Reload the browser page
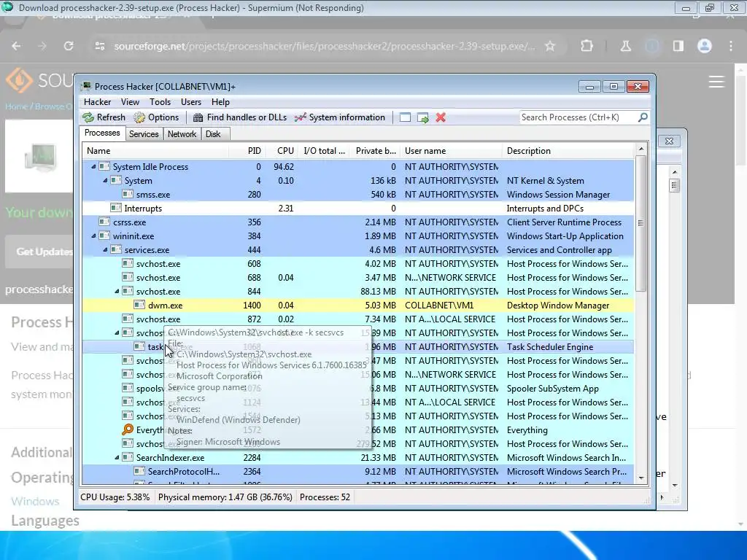 click(69, 46)
